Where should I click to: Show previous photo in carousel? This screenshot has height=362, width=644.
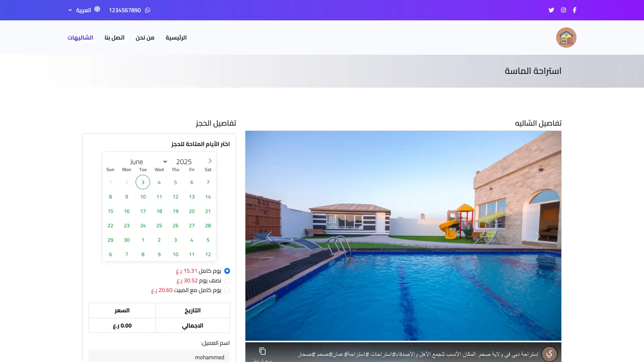pyautogui.click(x=269, y=236)
